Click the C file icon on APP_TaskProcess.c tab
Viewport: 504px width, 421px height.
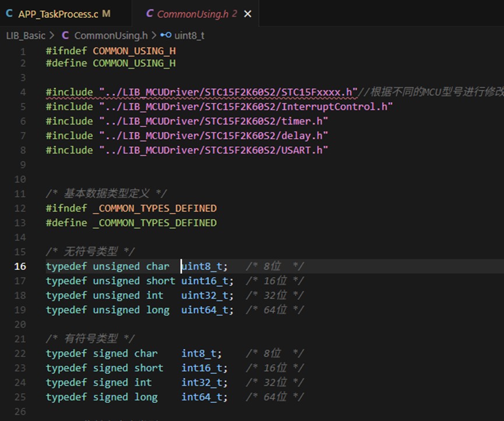pos(9,13)
